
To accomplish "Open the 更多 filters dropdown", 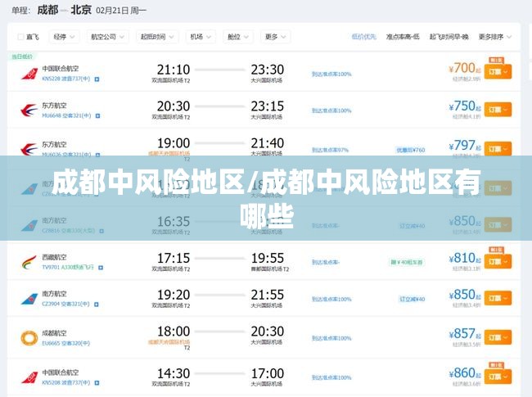I will 275,37.
